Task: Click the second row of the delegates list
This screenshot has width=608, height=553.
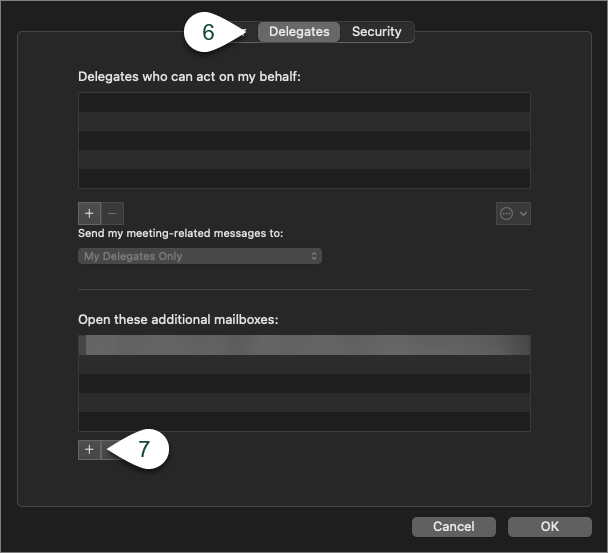Action: tap(304, 122)
